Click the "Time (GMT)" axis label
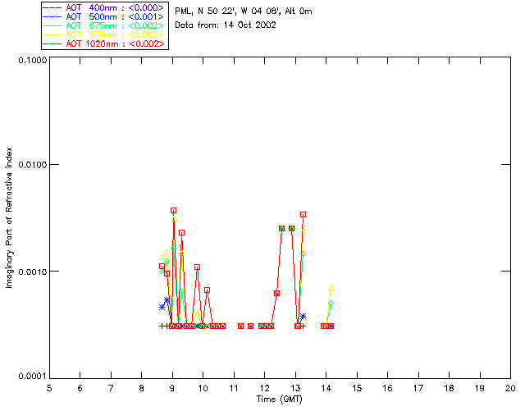 point(280,399)
